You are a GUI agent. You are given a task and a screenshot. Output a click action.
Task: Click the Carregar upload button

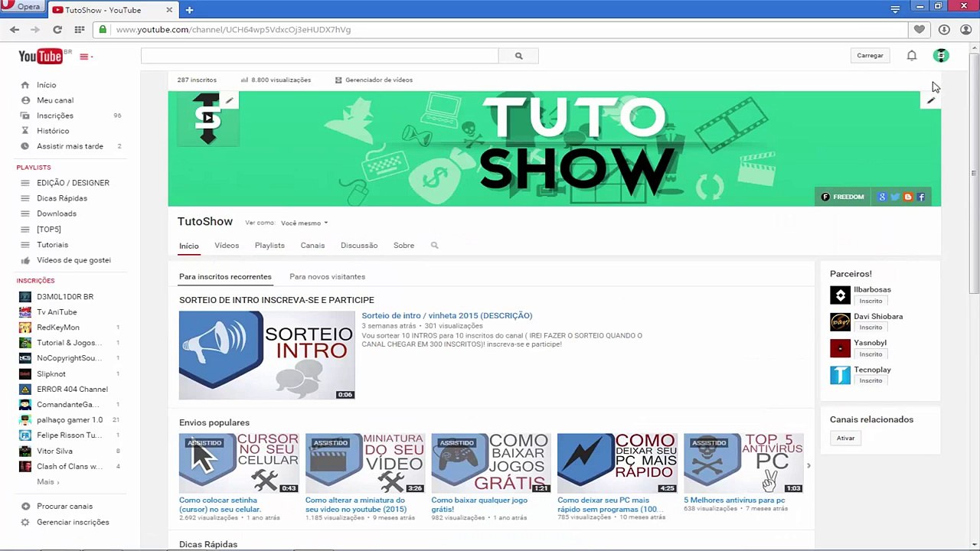[x=870, y=56]
